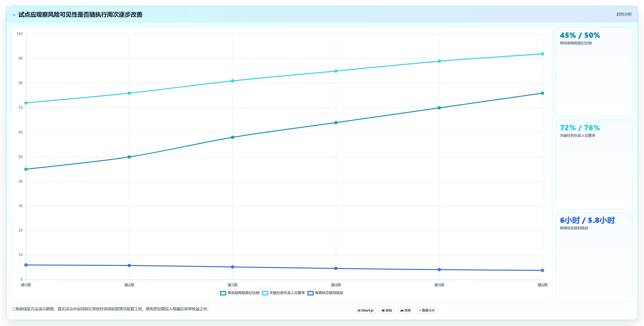Click the title 试点应观察风险可见性是否随执行周次逐步改善
This screenshot has width=644, height=326.
pyautogui.click(x=80, y=15)
